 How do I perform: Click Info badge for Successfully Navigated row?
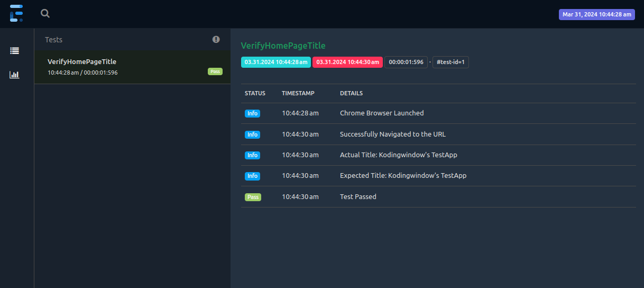point(253,134)
